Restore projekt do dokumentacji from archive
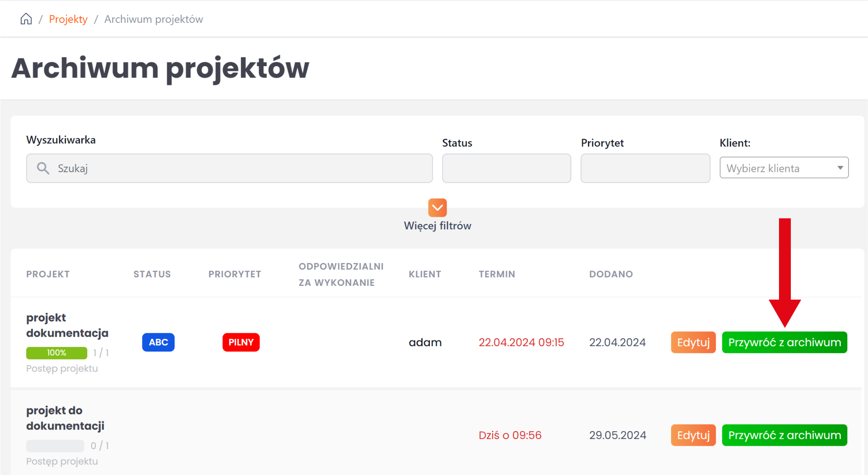 click(784, 435)
